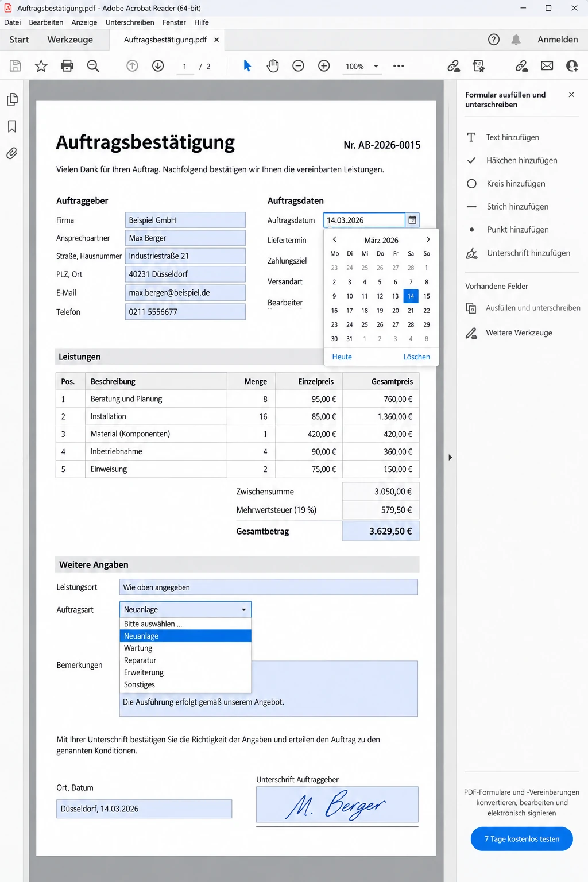Click the print icon
588x882 pixels.
coord(67,66)
